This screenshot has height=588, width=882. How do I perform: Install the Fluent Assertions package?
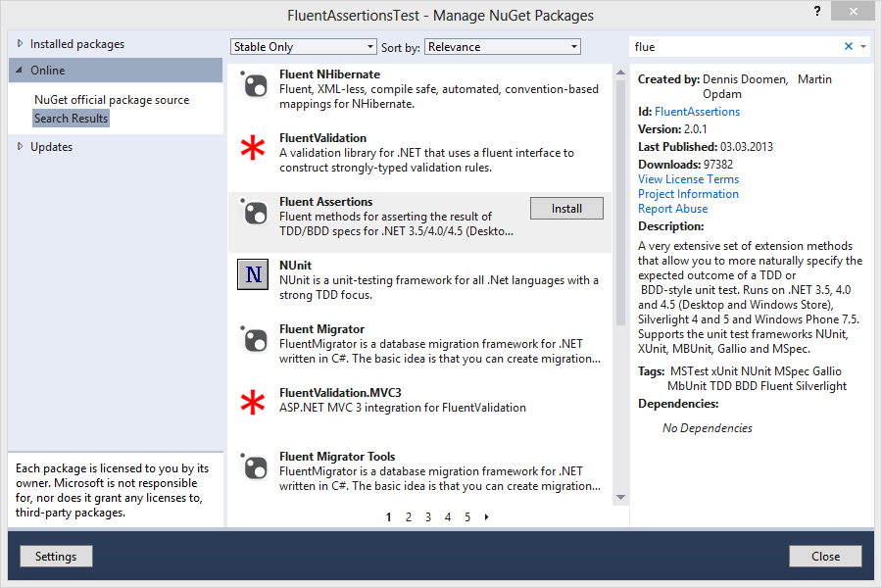pos(566,209)
